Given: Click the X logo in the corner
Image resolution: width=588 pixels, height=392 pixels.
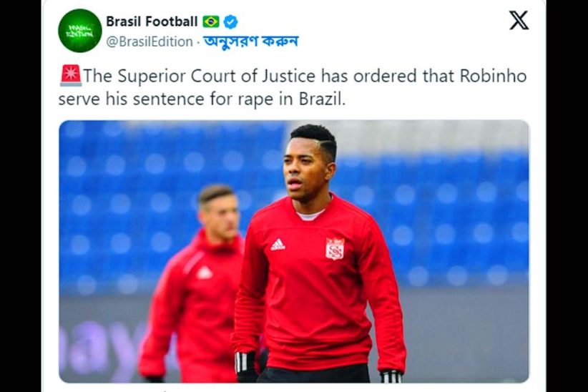Looking at the screenshot, I should tap(519, 20).
